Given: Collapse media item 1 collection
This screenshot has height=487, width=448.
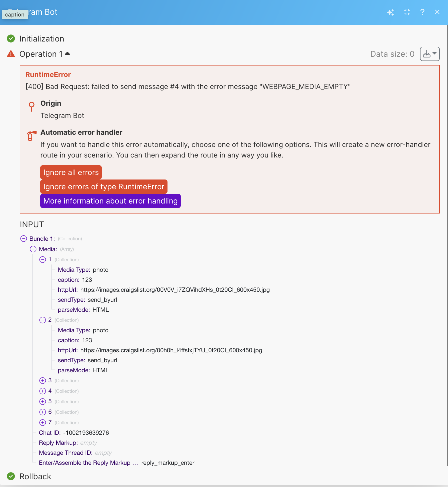Looking at the screenshot, I should (x=42, y=259).
